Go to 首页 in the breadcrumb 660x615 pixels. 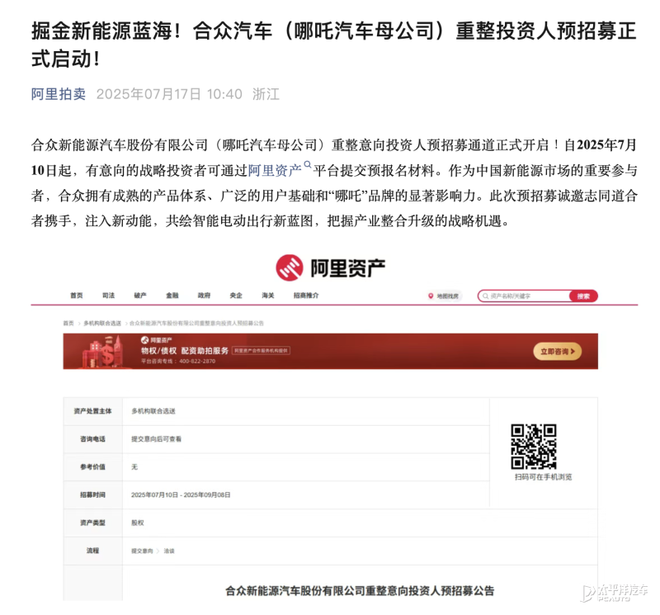(x=68, y=323)
